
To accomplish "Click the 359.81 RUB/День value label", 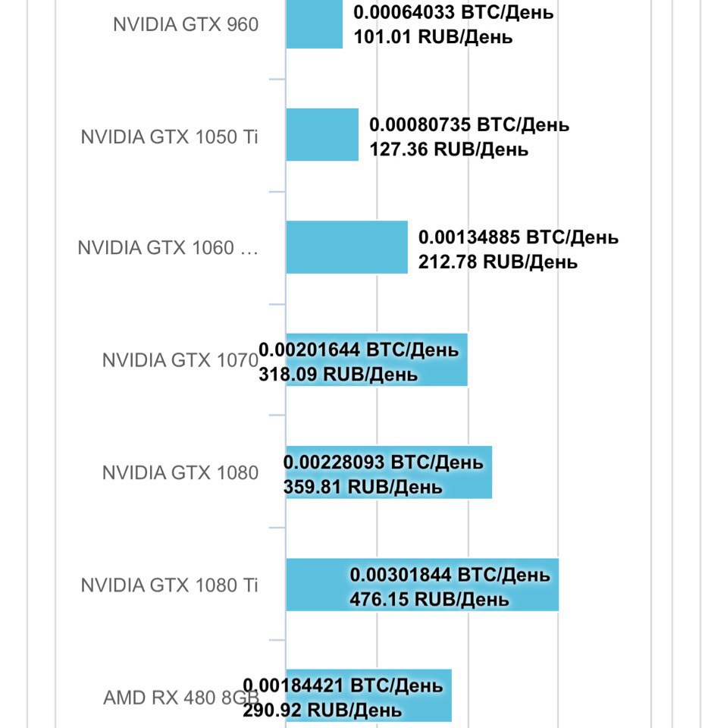I will [362, 487].
